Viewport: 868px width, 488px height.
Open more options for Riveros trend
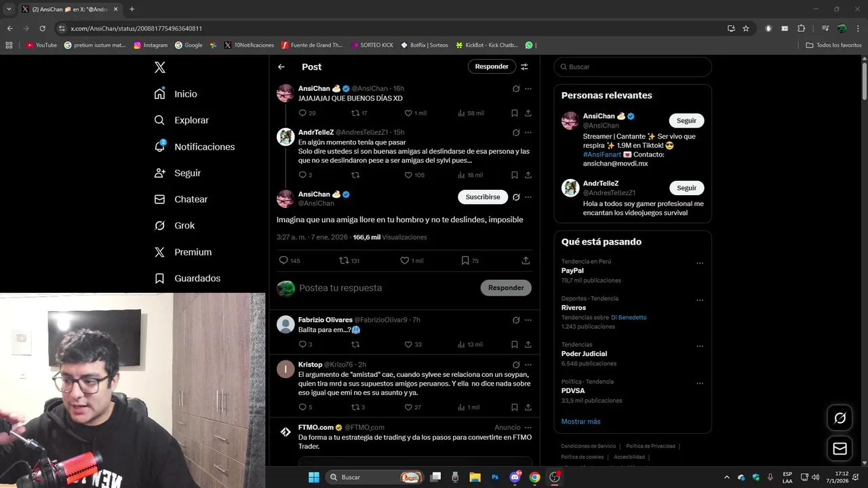pos(700,300)
